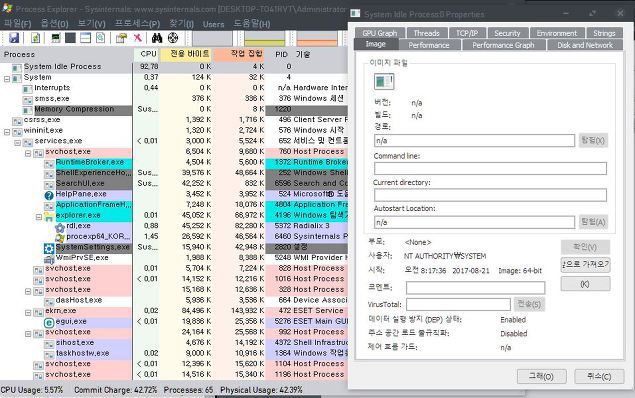Collapse the svchost.exe PID 760 node
The height and width of the screenshot is (398, 635).
tap(28, 153)
